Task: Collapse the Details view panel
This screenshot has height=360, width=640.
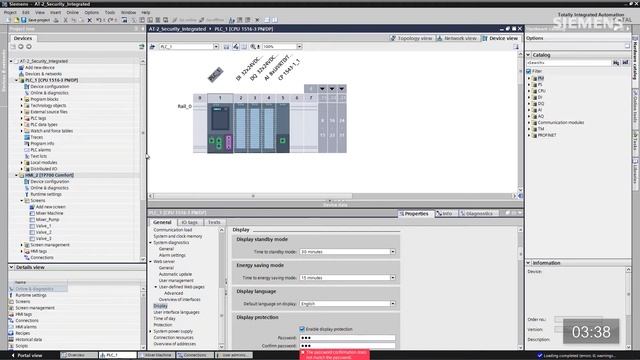Action: (x=11, y=267)
